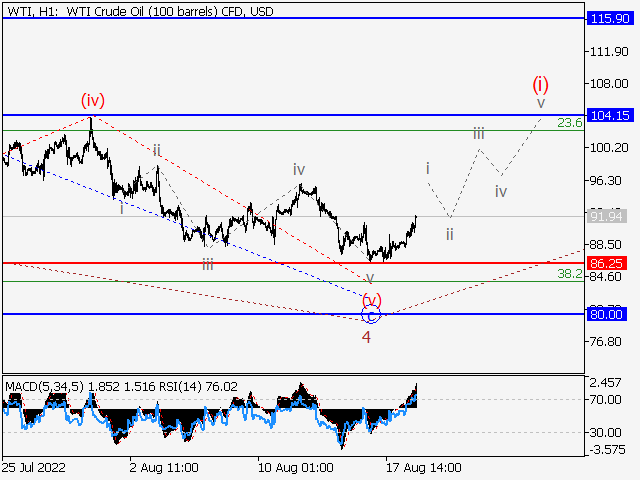Screen dimensions: 640x480
Task: Click the 88.50 price axis value
Action: click(606, 244)
